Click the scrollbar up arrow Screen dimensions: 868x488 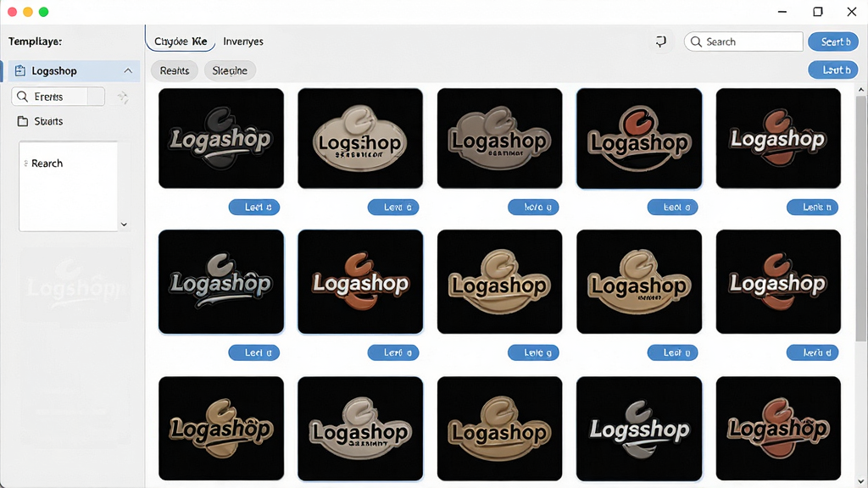pos(861,90)
